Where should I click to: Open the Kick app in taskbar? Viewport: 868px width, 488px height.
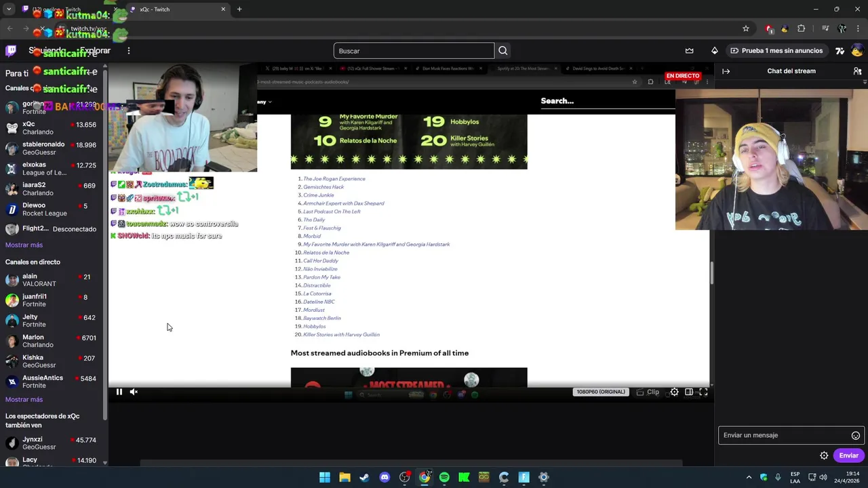click(464, 477)
